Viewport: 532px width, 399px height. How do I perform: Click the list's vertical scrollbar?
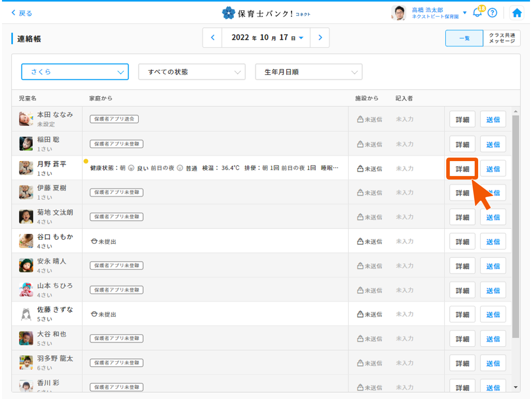516,224
